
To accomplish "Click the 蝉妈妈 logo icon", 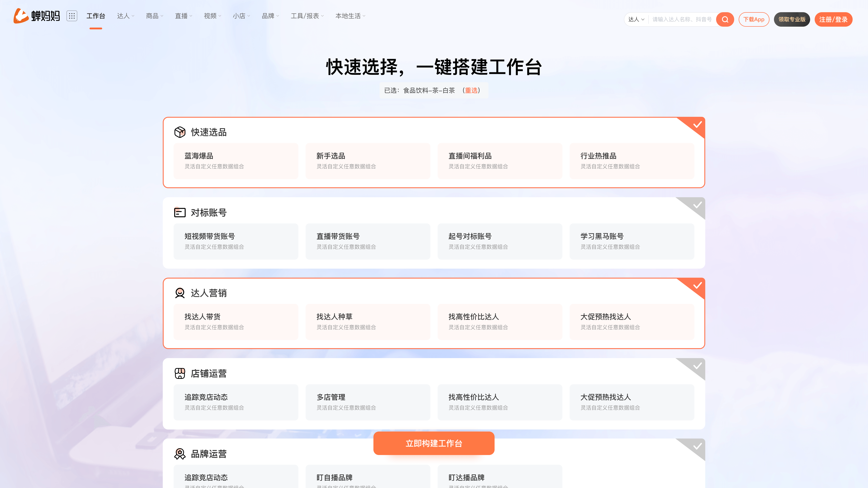I will (x=37, y=16).
